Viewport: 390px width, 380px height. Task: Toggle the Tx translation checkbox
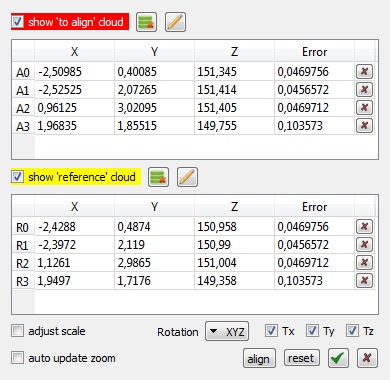[x=271, y=331]
